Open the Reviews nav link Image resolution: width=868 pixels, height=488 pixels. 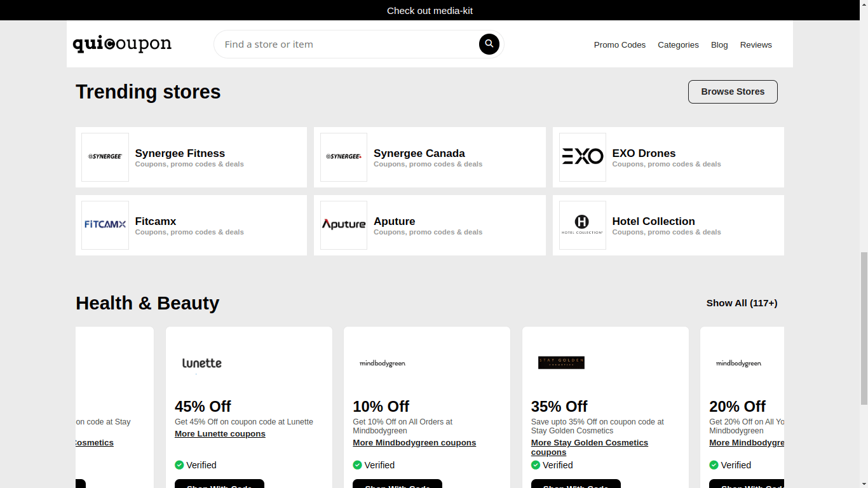(x=756, y=45)
